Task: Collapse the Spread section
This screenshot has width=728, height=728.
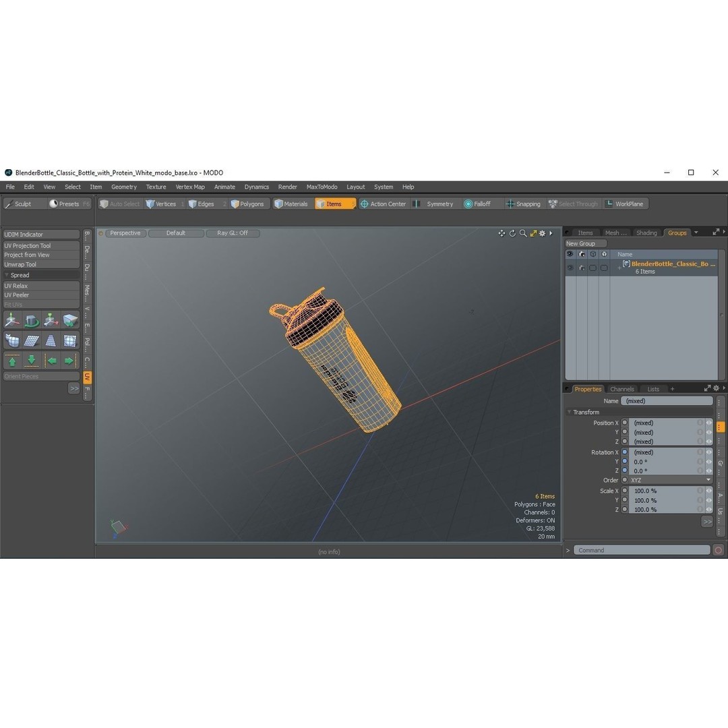Action: 7,275
